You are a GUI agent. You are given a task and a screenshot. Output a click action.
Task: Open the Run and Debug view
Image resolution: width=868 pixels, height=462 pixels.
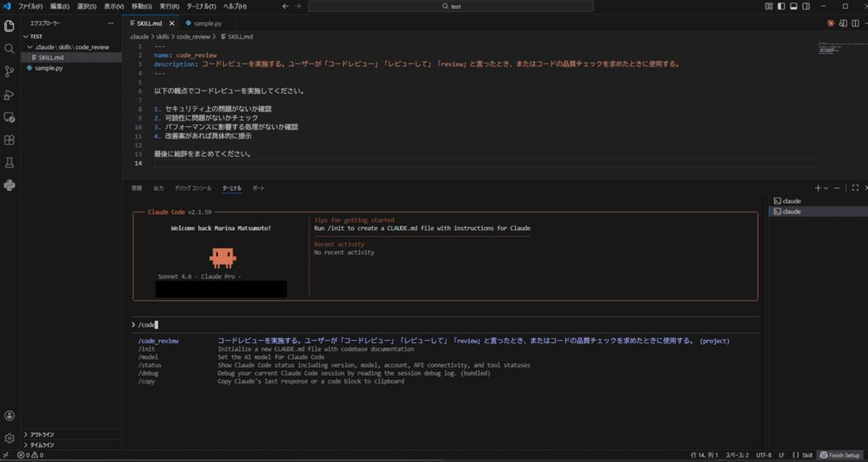point(9,94)
